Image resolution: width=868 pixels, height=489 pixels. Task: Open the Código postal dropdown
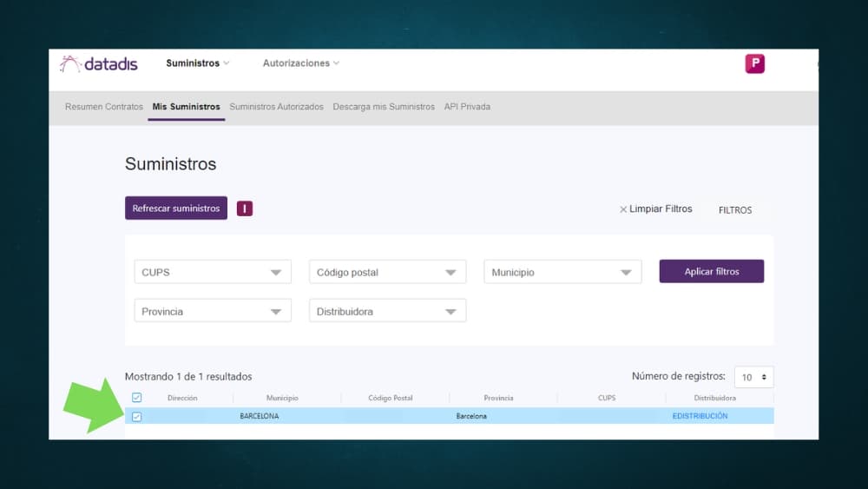pos(387,272)
